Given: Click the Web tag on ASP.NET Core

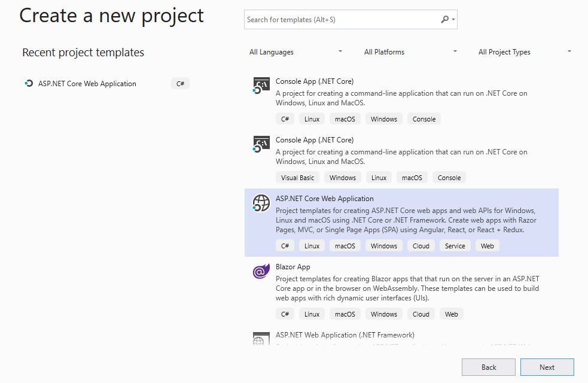Looking at the screenshot, I should (x=487, y=246).
